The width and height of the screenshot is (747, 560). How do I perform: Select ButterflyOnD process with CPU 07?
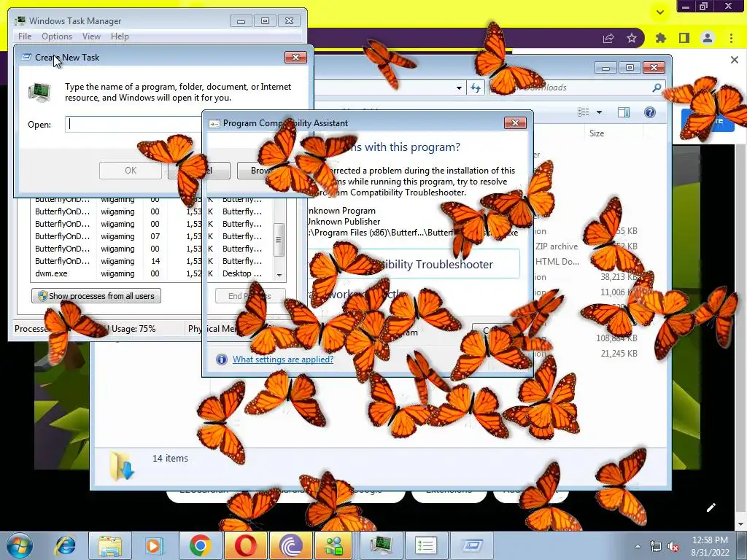147,237
